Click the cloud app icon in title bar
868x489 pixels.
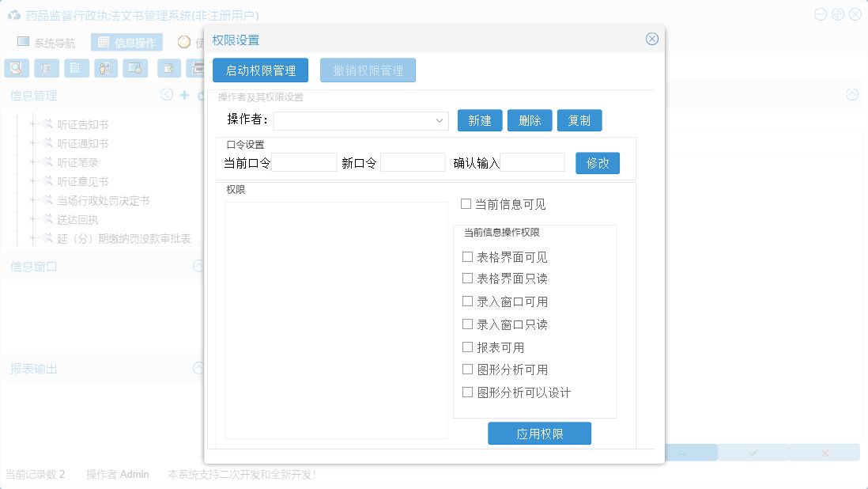14,16
